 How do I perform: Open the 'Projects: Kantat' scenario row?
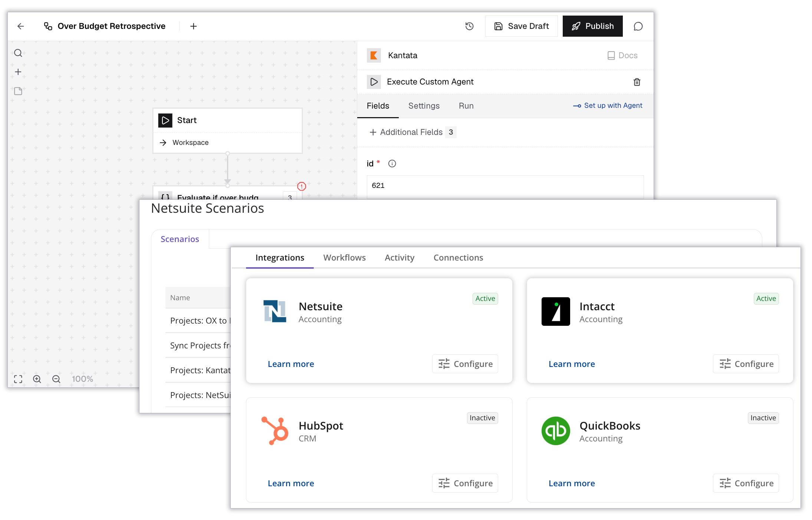click(x=198, y=370)
